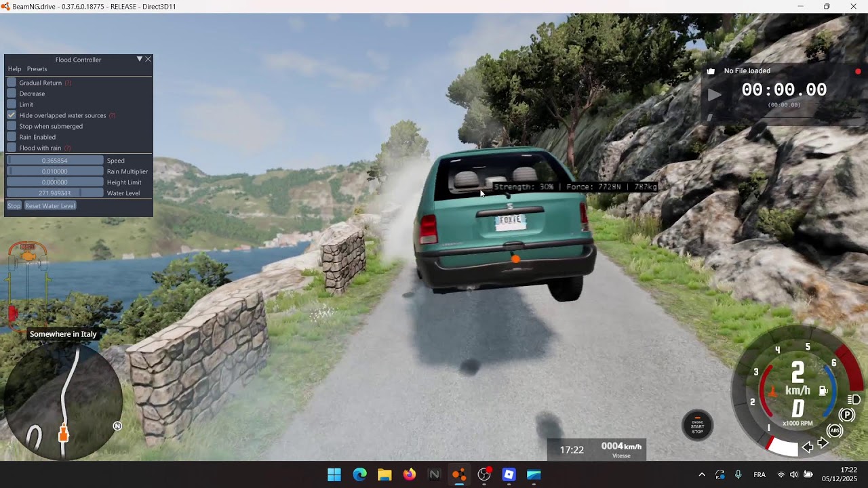Click the replay camera icon
868x488 pixels.
[711, 71]
